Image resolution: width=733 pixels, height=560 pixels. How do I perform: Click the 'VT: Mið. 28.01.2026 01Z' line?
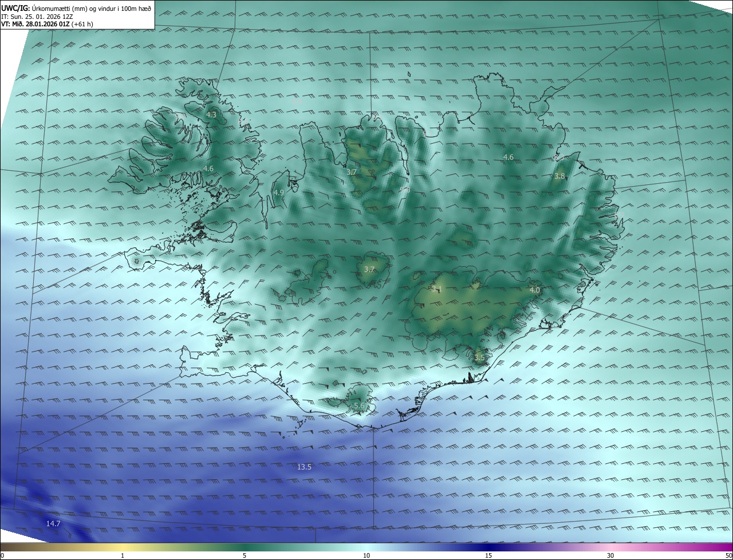[x=36, y=24]
